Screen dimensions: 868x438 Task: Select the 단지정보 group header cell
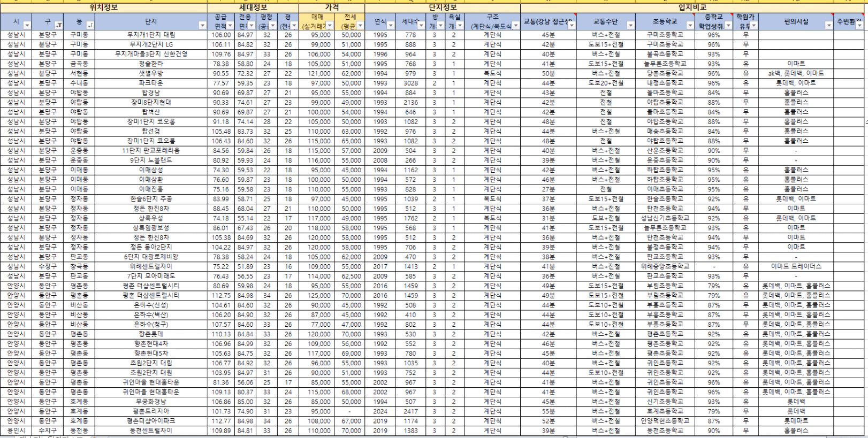[443, 7]
